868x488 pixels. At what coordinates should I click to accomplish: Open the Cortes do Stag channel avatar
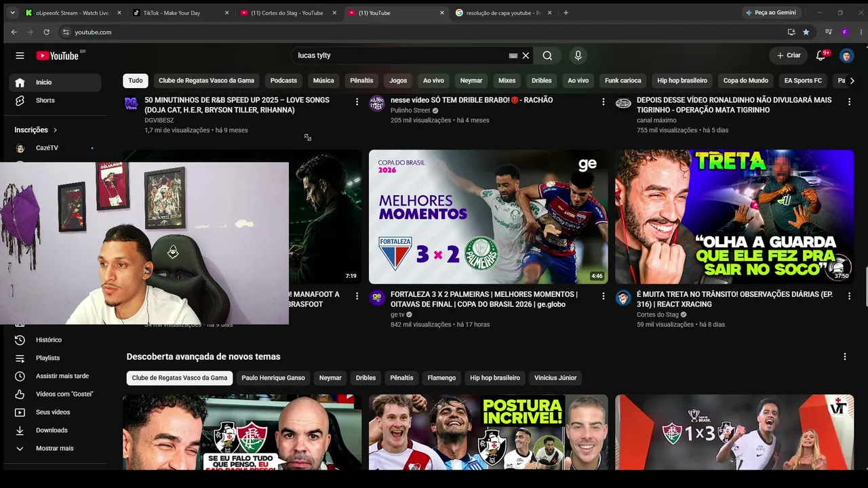click(x=623, y=298)
